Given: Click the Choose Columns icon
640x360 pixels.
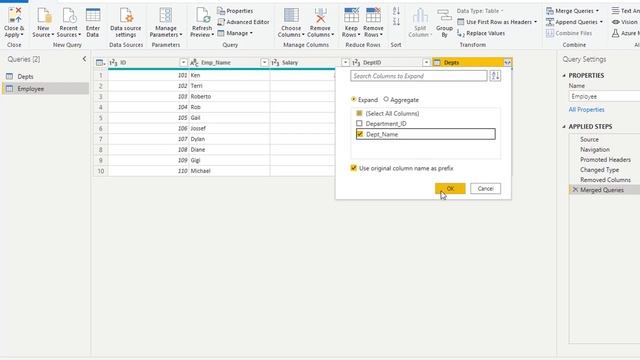Looking at the screenshot, I should tap(291, 16).
